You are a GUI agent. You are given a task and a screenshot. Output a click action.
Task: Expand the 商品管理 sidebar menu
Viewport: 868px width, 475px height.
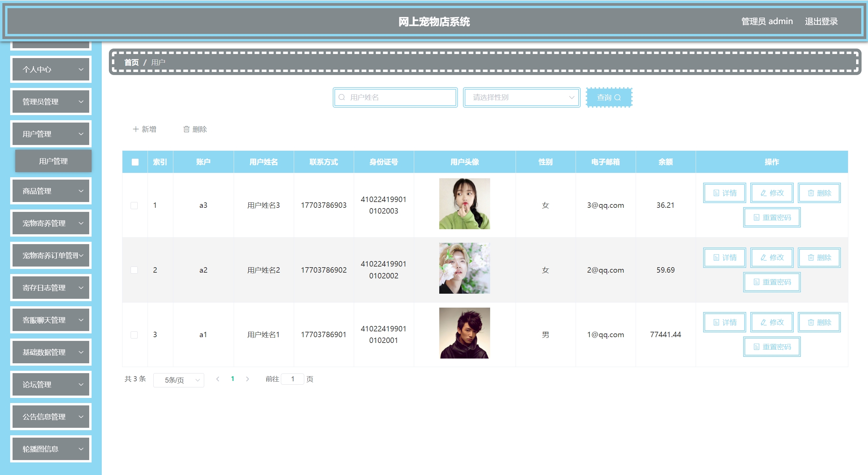(51, 191)
